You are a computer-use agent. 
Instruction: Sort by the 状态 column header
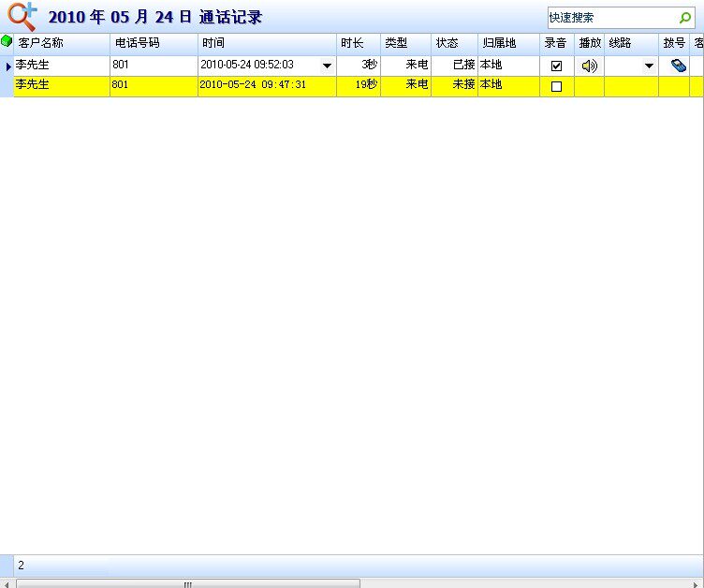[454, 44]
